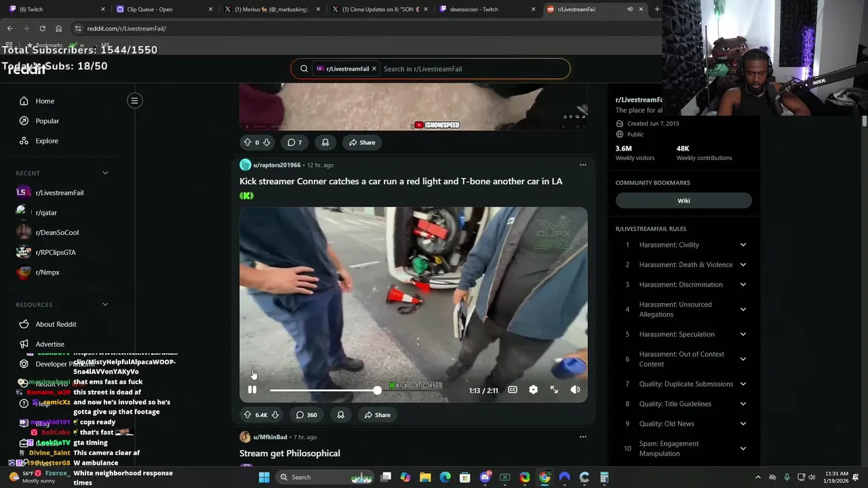Image resolution: width=868 pixels, height=488 pixels.
Task: Open video settings gear
Action: click(533, 390)
